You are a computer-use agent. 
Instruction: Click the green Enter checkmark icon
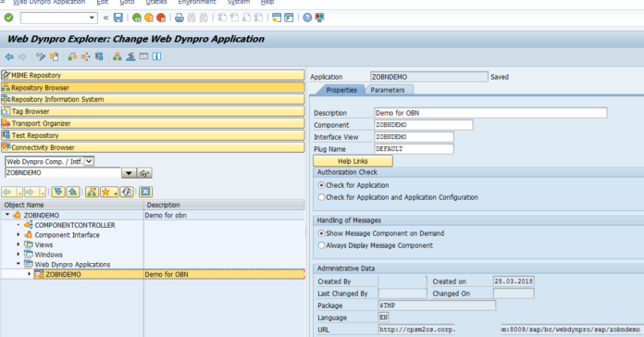[x=8, y=18]
